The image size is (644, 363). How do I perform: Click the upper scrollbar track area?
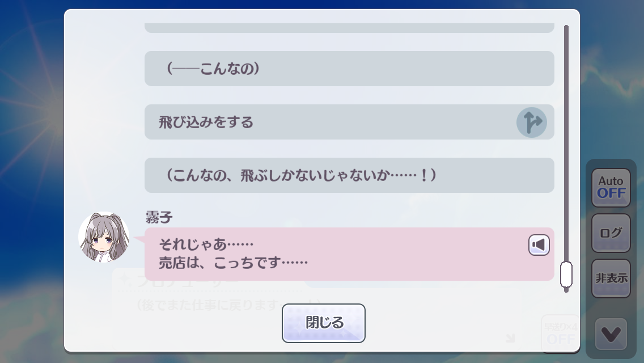pos(566,113)
